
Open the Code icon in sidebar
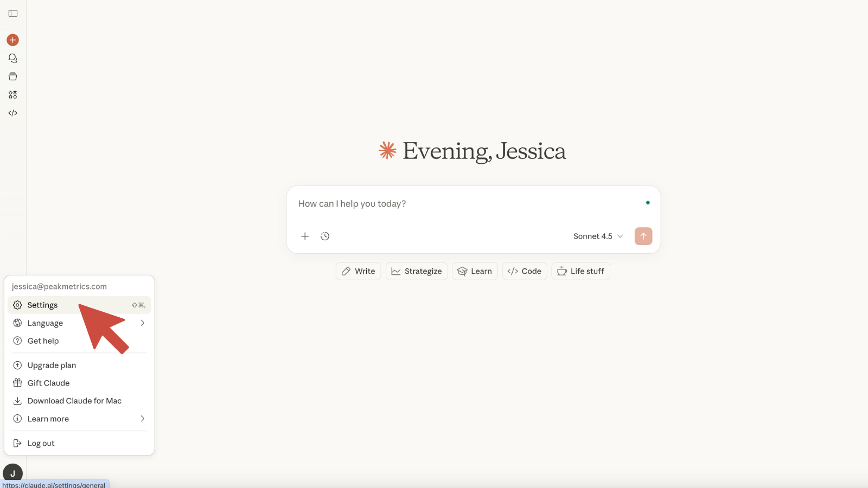[x=13, y=113]
